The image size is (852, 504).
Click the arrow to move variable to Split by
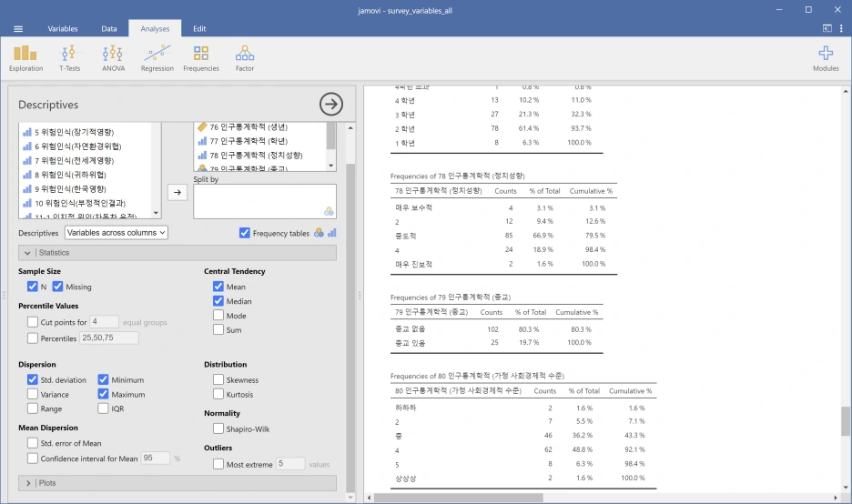[x=177, y=192]
